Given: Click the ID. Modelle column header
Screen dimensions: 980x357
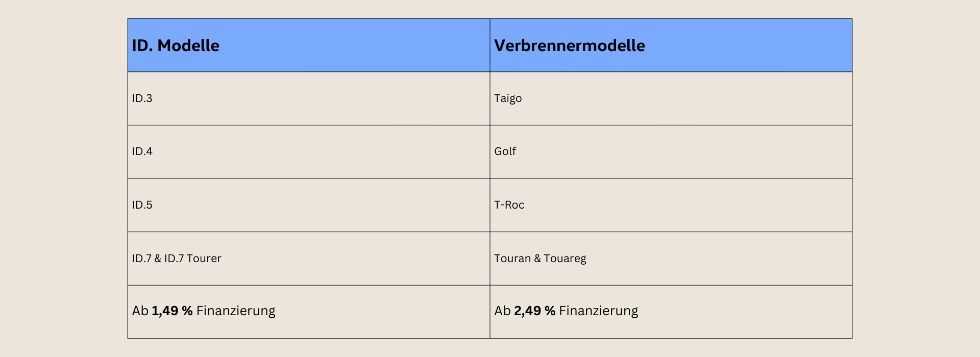Looking at the screenshot, I should pos(176,46).
